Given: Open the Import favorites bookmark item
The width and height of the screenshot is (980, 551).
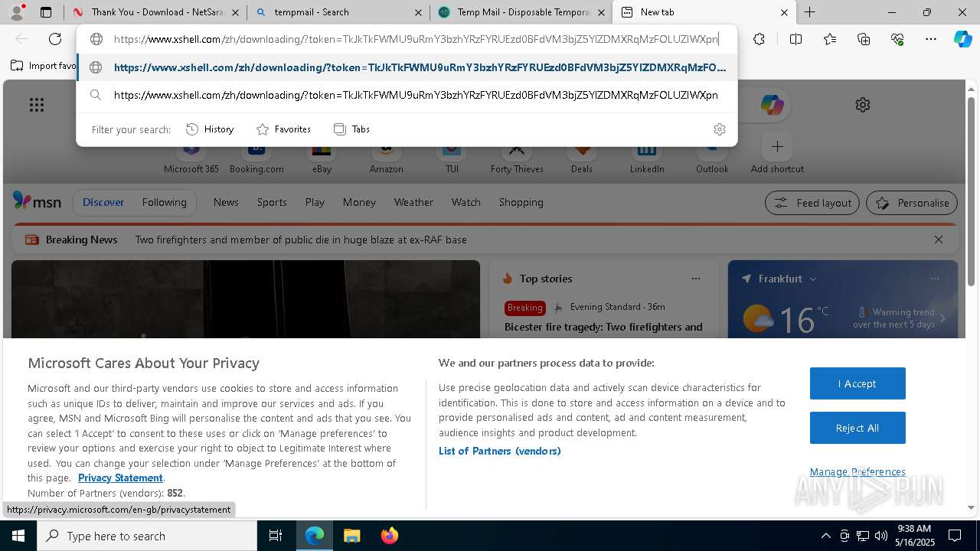Looking at the screenshot, I should pyautogui.click(x=43, y=66).
